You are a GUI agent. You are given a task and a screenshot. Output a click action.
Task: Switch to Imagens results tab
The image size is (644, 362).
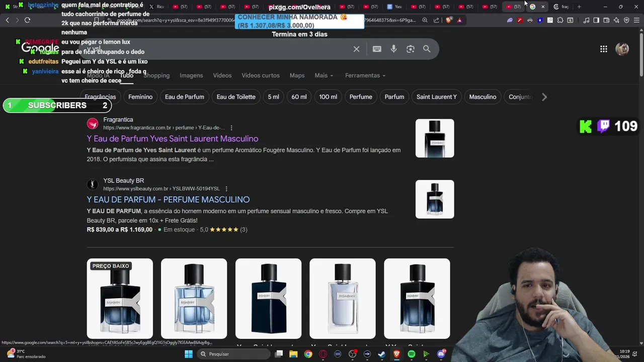[191, 75]
